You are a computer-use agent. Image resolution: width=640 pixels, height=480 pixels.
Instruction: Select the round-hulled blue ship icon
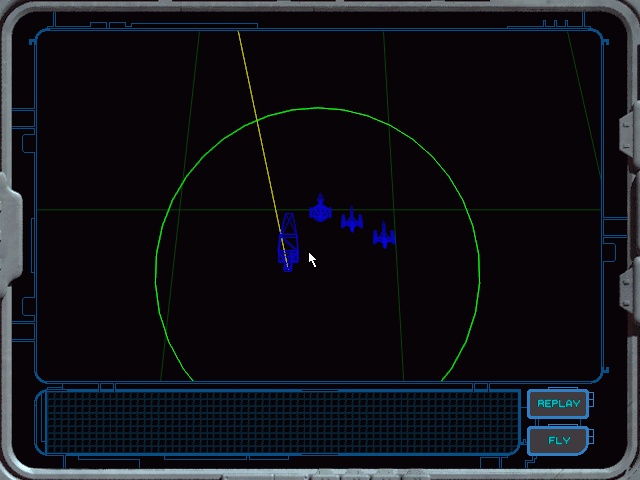tap(320, 209)
